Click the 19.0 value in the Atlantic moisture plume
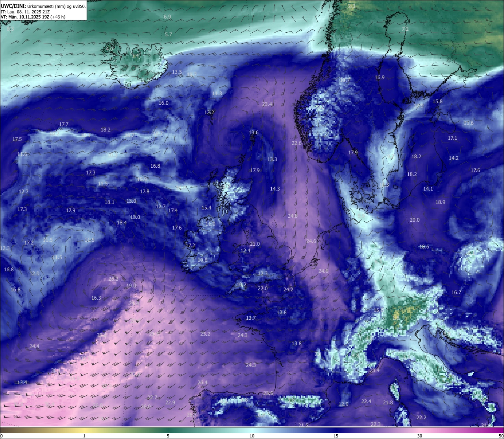The height and width of the screenshot is (439, 504). pyautogui.click(x=131, y=286)
